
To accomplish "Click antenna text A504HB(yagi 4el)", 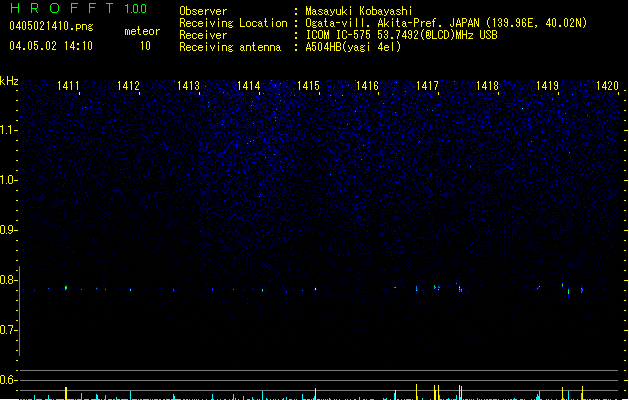I will pos(353,47).
